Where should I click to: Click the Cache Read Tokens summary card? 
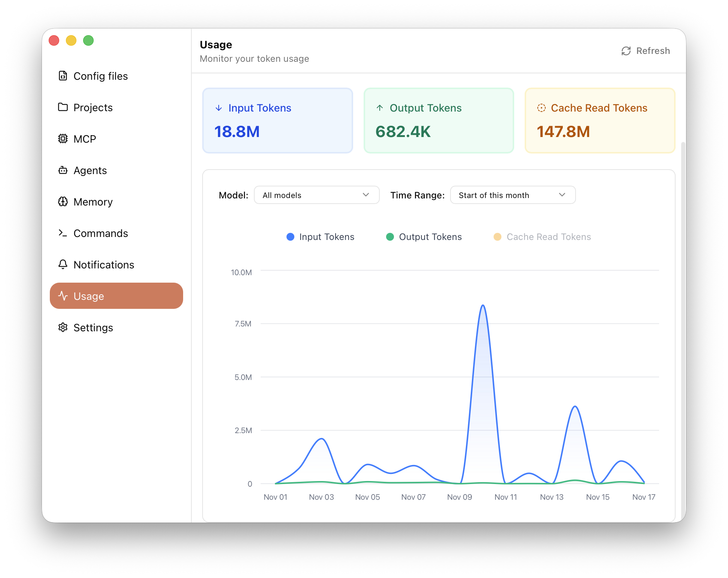point(600,121)
